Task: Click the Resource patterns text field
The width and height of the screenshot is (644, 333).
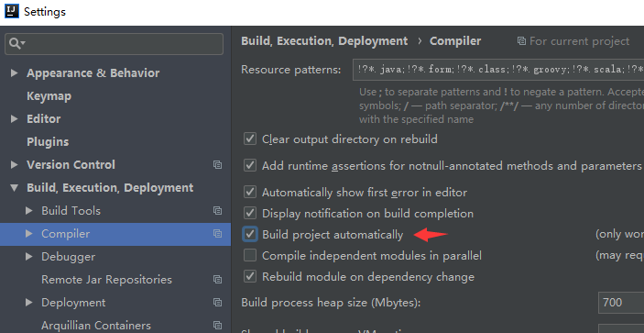Action: [x=498, y=70]
